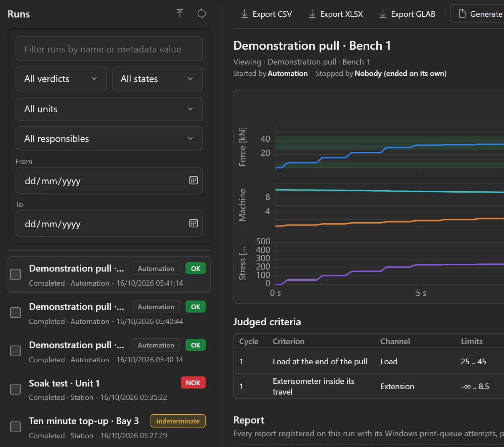Click the download icon beside Export CSV
504x447 pixels.
[245, 14]
